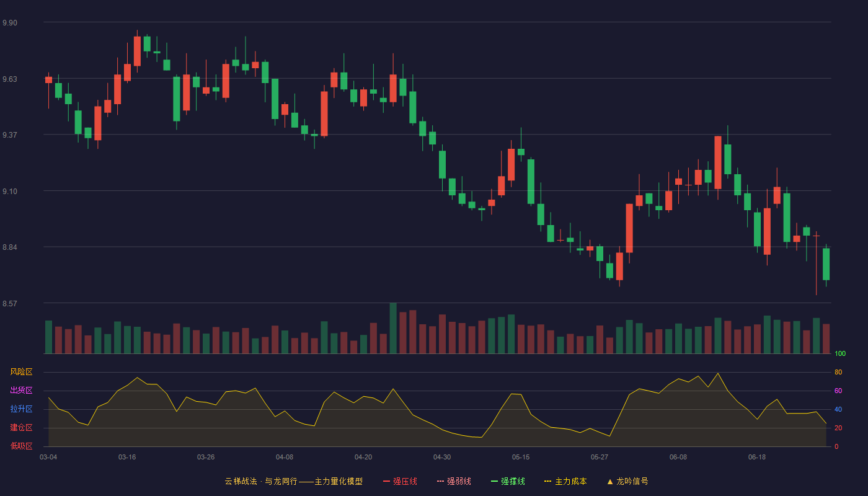
Task: Toggle the 龙吟信号 legend entry
Action: tap(627, 481)
